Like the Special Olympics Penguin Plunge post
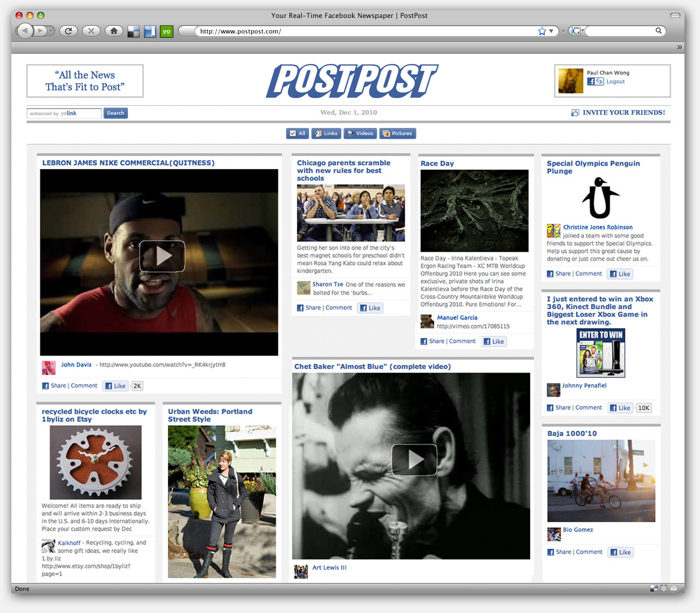This screenshot has height=613, width=700. [620, 274]
